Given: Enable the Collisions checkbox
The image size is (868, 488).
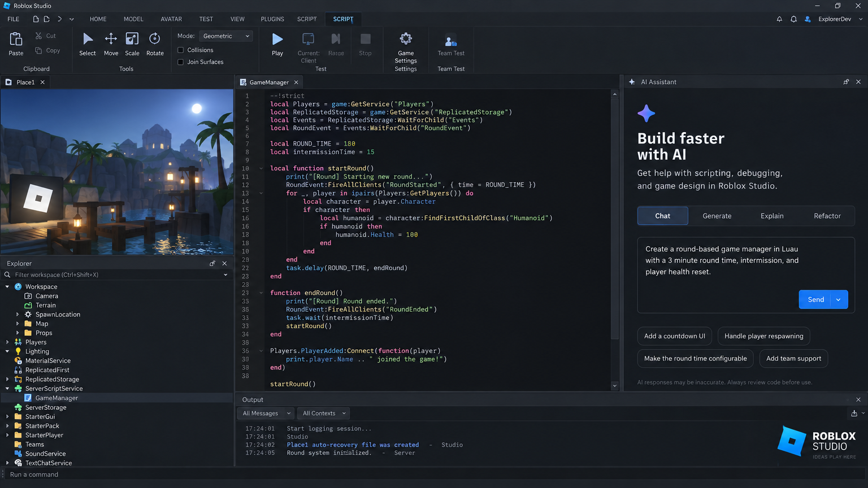Looking at the screenshot, I should [x=181, y=50].
